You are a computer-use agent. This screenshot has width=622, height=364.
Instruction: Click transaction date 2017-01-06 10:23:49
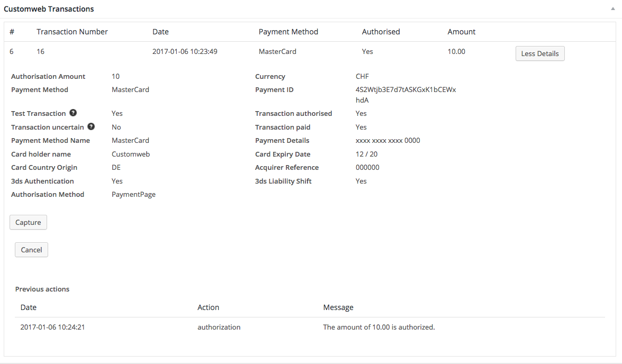click(x=185, y=52)
